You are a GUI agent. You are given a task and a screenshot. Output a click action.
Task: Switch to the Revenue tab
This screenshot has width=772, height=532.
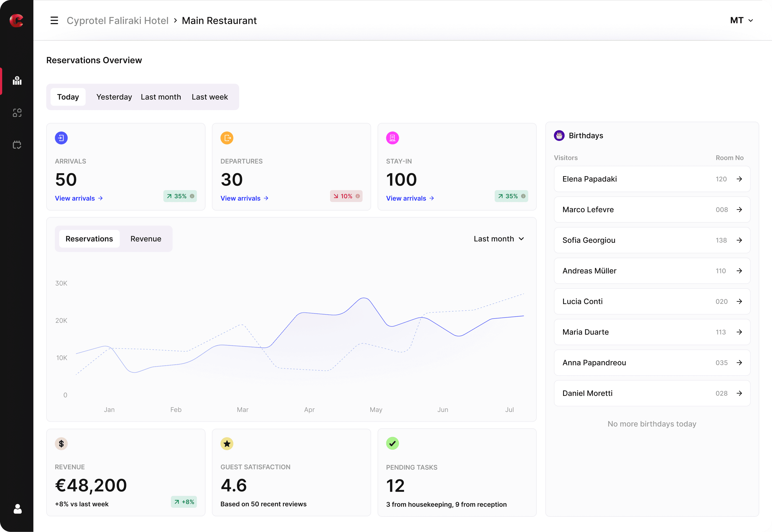pos(146,239)
